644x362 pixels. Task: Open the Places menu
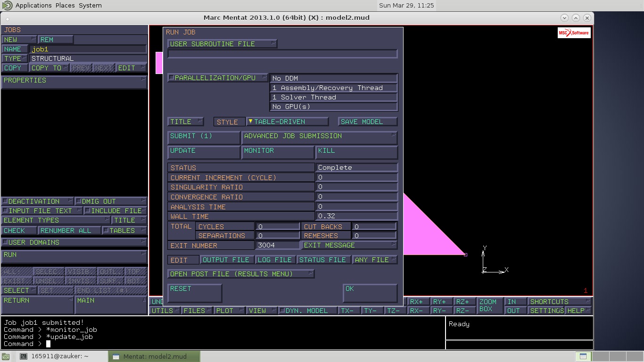point(65,5)
